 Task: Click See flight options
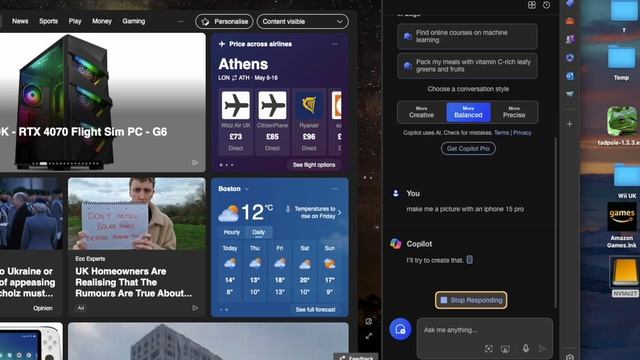pyautogui.click(x=314, y=165)
